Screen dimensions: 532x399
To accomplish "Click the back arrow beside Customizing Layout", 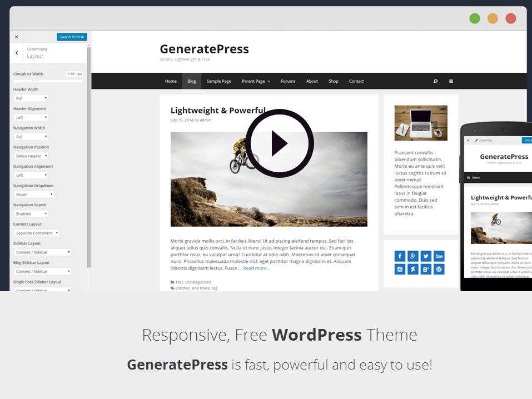I will tap(17, 53).
